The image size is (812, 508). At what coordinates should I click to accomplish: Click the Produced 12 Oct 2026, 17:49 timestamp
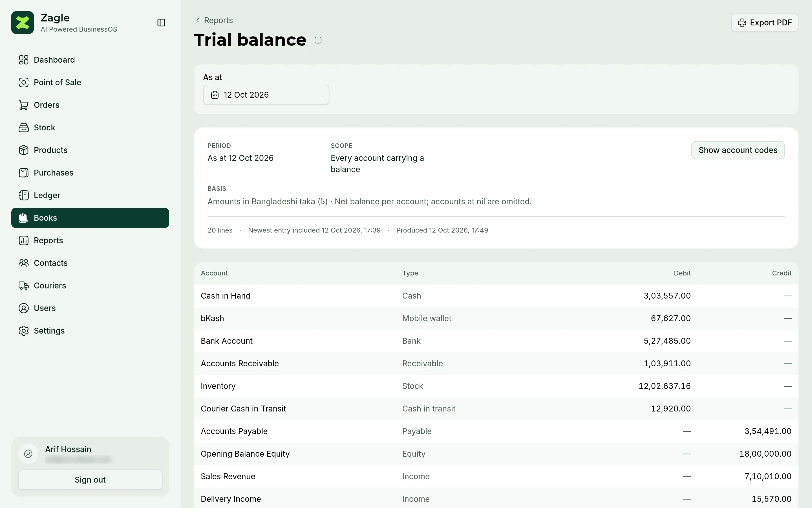[x=442, y=230]
